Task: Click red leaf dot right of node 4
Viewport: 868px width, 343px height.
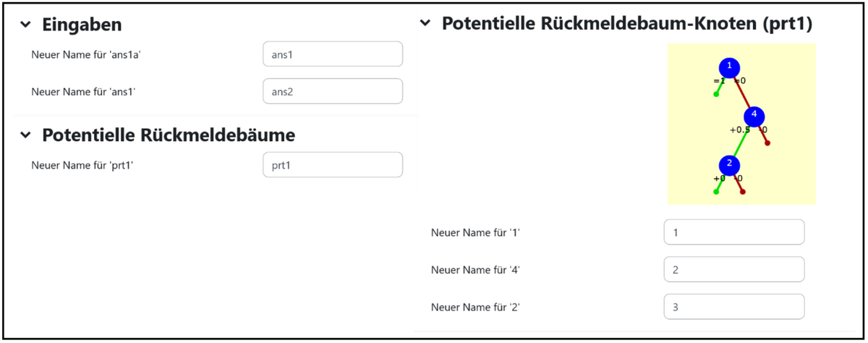Action: pos(767,143)
